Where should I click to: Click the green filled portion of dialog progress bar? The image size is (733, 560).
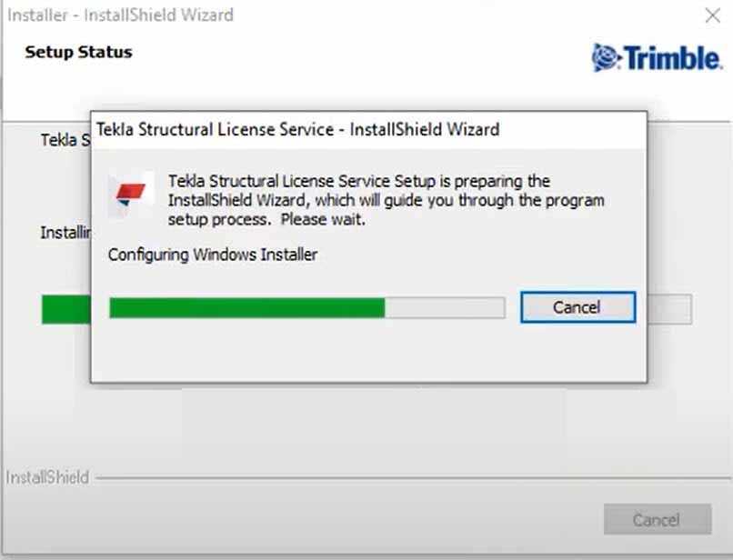click(x=246, y=308)
